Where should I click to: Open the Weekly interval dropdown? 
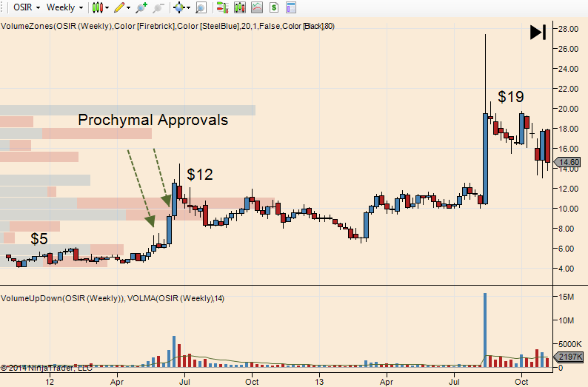(64, 7)
